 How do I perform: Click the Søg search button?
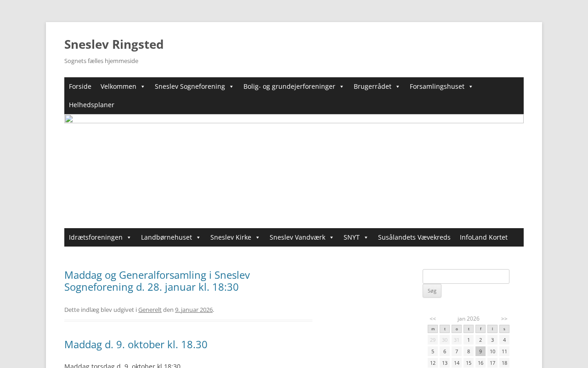(x=432, y=291)
